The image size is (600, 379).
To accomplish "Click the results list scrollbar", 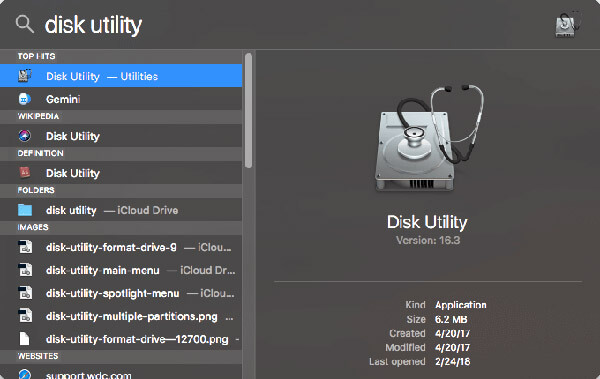I will [x=249, y=110].
